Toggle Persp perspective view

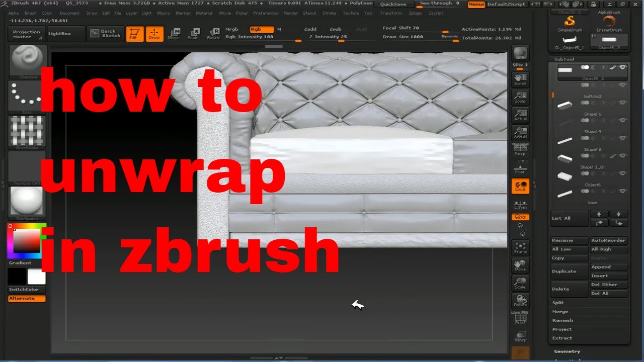tap(520, 149)
